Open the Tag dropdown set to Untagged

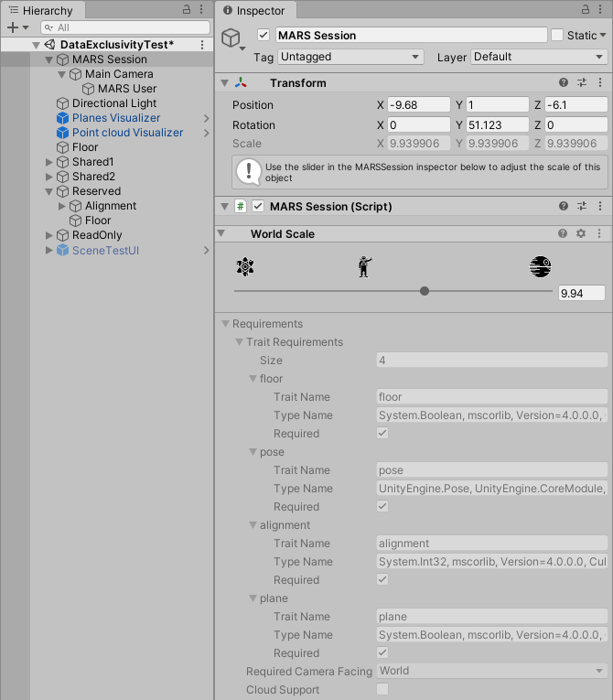(x=351, y=57)
